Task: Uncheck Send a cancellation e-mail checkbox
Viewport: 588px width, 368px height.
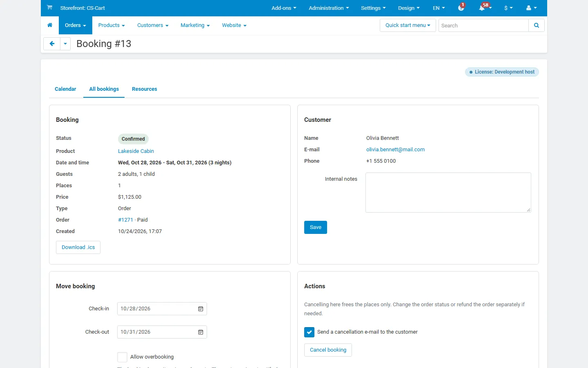Action: (x=309, y=332)
